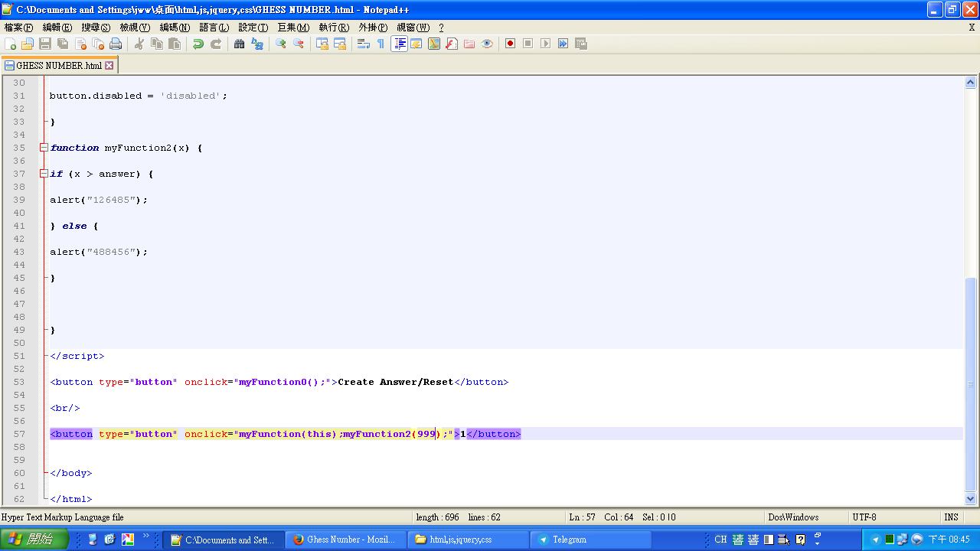Screen dimensions: 980x551
Task: Open the 巨集 (Macro) menu
Action: (293, 28)
